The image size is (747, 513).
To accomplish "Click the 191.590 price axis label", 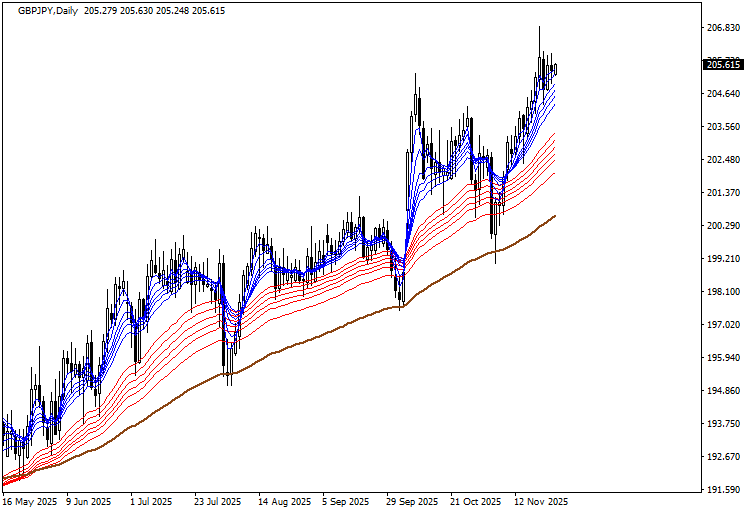I will point(722,490).
